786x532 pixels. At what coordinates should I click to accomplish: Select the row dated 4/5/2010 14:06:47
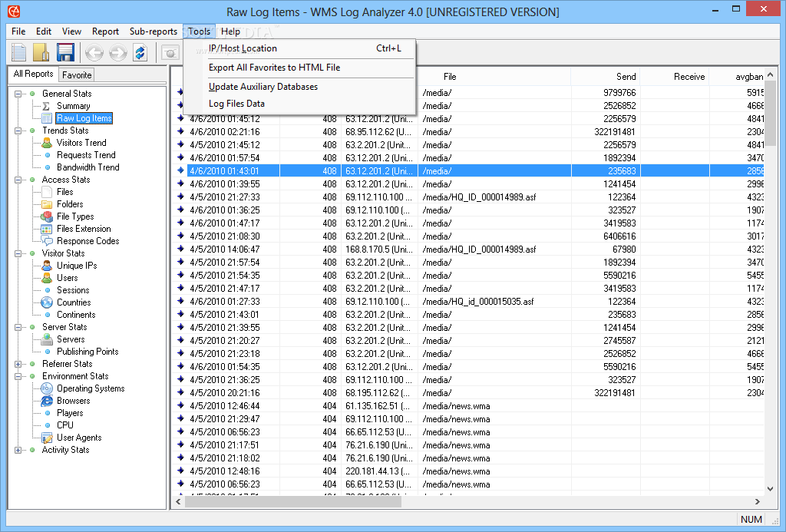click(x=469, y=249)
